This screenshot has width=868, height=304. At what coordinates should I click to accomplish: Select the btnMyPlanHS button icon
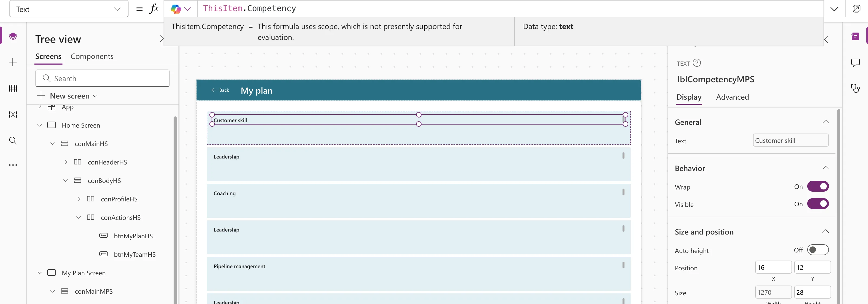click(x=103, y=236)
